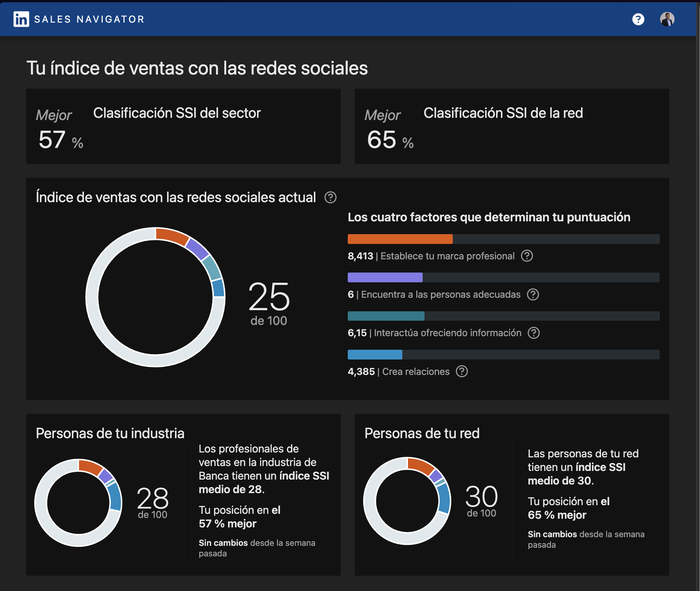This screenshot has width=700, height=591.
Task: Click 'Sin cambios' text in industry card
Action: coord(223,543)
